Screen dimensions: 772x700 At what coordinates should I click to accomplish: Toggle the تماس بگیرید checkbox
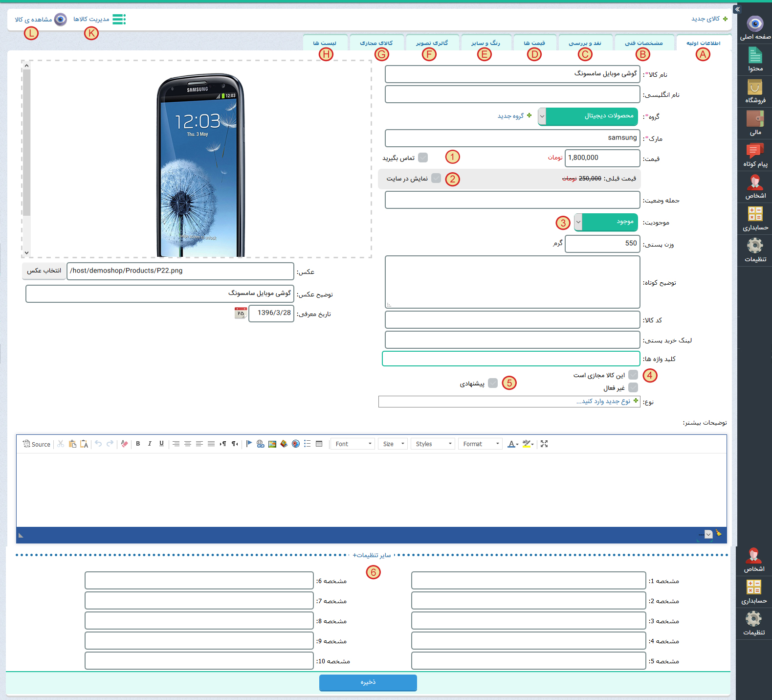pos(423,158)
